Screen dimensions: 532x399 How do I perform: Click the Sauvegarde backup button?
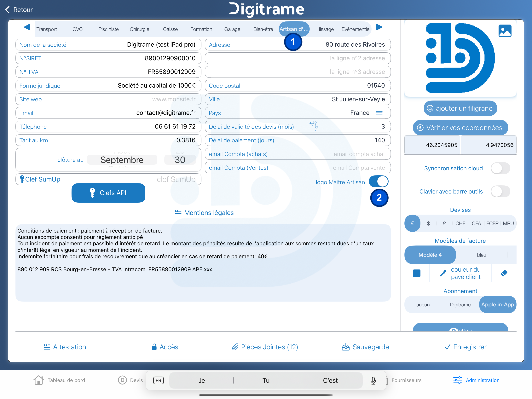pos(365,347)
